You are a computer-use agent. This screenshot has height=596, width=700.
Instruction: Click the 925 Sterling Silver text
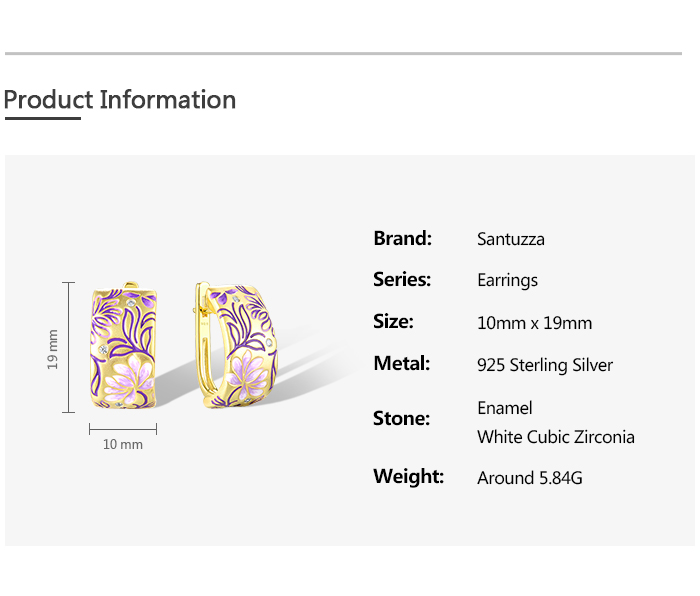pos(545,365)
